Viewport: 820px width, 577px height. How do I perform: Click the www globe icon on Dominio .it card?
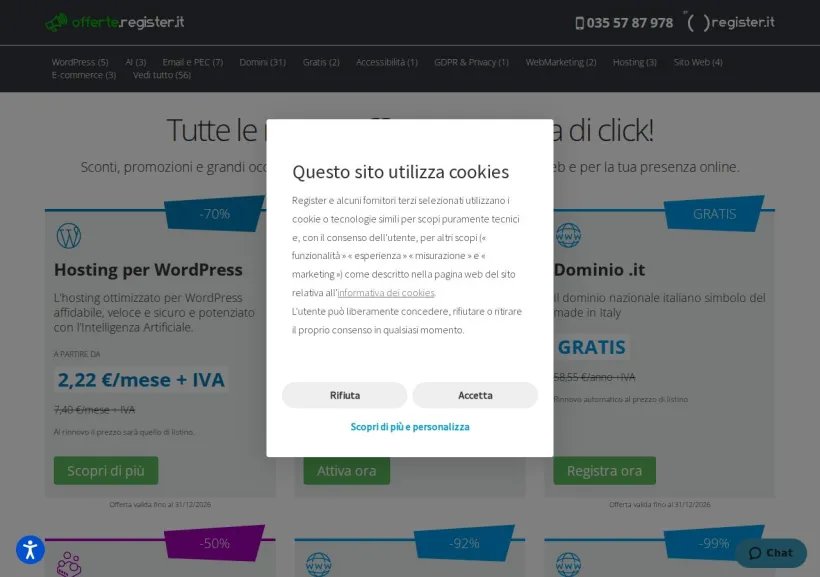click(x=568, y=235)
